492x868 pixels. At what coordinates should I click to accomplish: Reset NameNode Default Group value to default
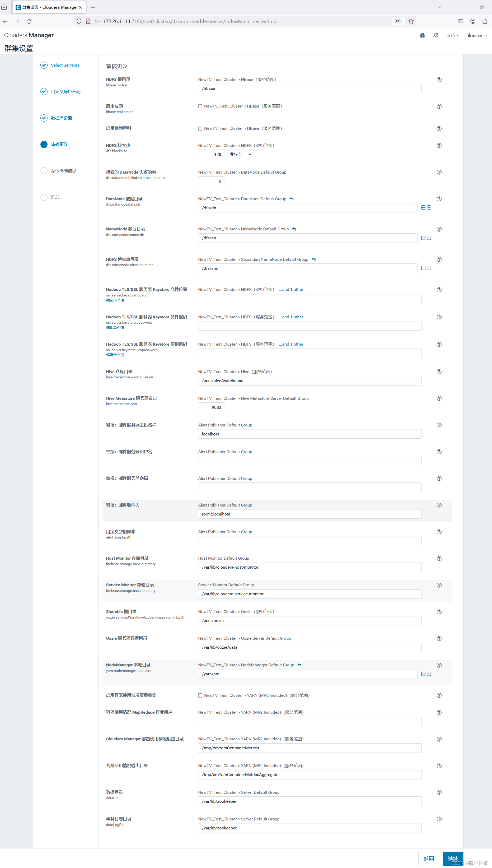pos(294,229)
